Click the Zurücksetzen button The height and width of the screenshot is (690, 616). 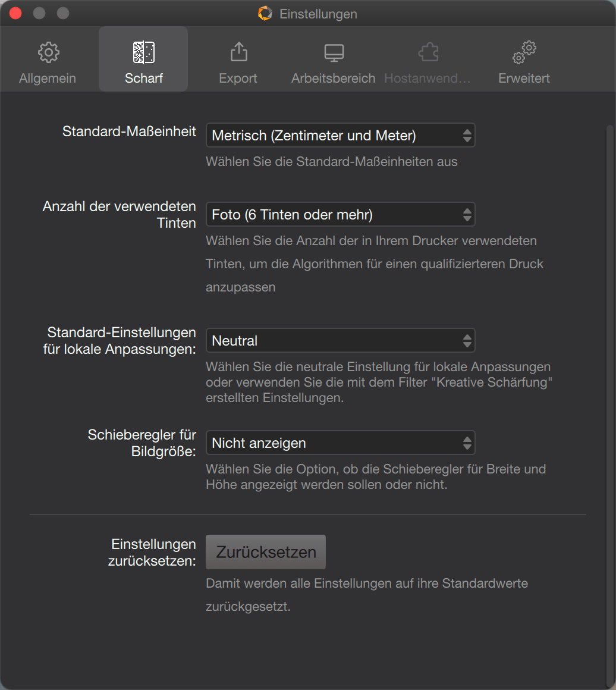tap(266, 552)
